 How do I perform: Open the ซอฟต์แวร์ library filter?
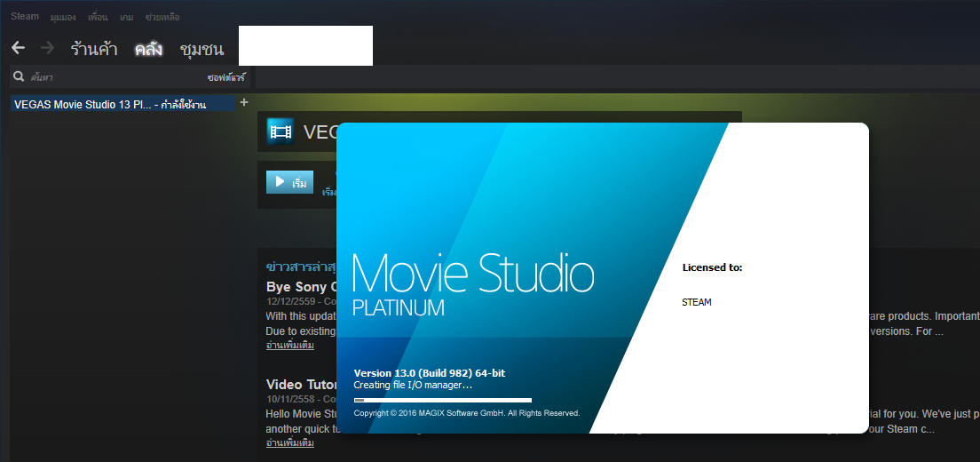pyautogui.click(x=227, y=77)
